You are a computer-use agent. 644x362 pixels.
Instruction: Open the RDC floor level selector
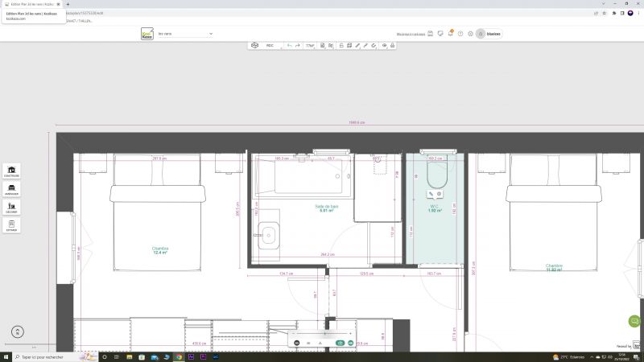pos(270,46)
